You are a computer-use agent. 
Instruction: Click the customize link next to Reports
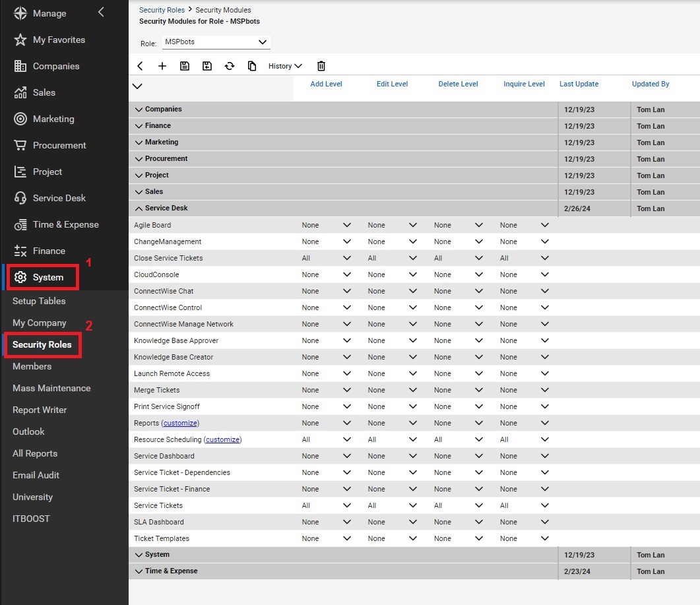pyautogui.click(x=180, y=423)
